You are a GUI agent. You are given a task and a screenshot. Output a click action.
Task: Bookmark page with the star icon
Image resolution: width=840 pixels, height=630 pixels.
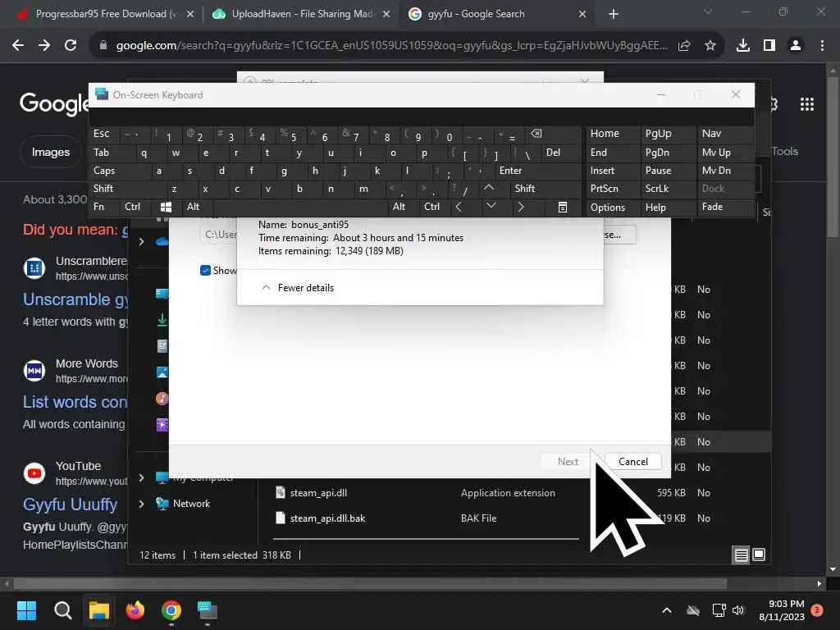point(710,46)
